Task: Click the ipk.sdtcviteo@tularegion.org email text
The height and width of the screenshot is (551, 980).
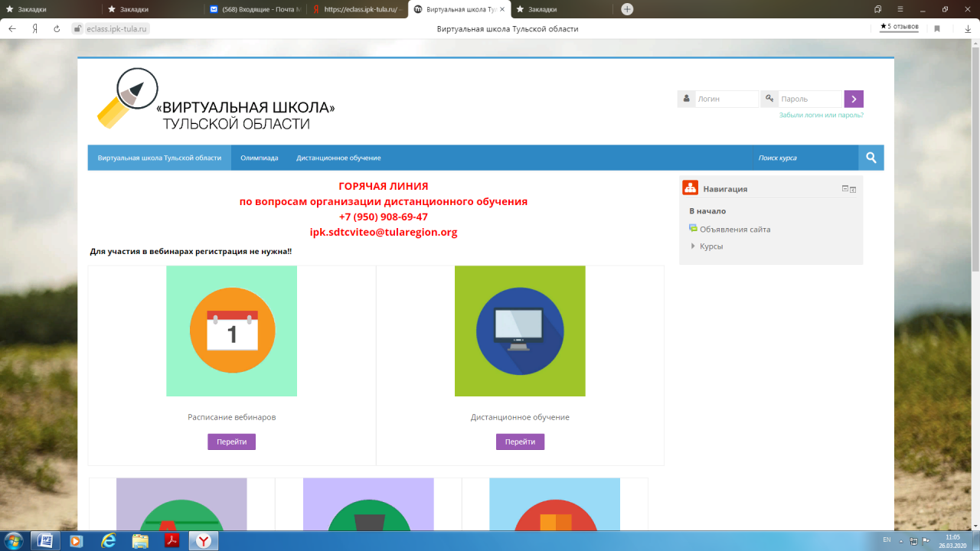Action: tap(383, 232)
